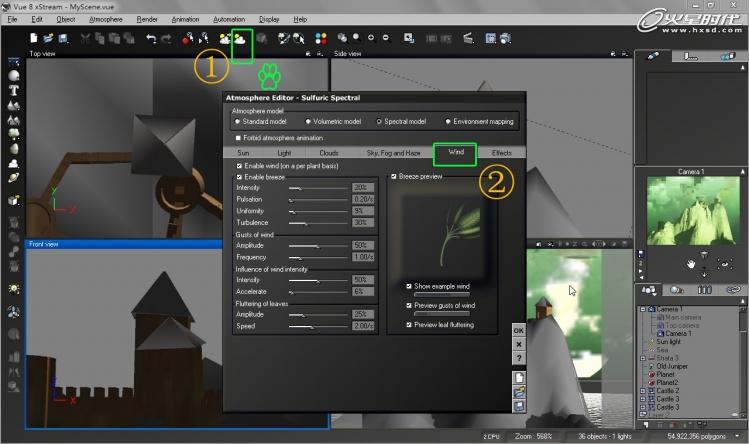749x444 pixels.
Task: Expand the Strata 3 tree item
Action: (644, 357)
